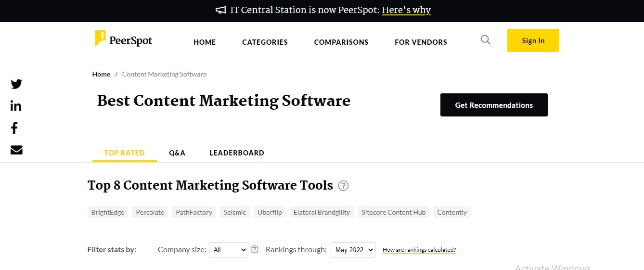Screen dimensions: 644x270
Task: Open help icon next to Top 8 heading
Action: click(x=343, y=186)
